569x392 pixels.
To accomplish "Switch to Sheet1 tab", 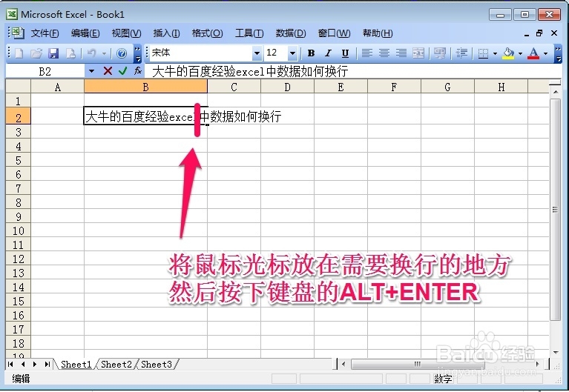I will click(x=76, y=364).
